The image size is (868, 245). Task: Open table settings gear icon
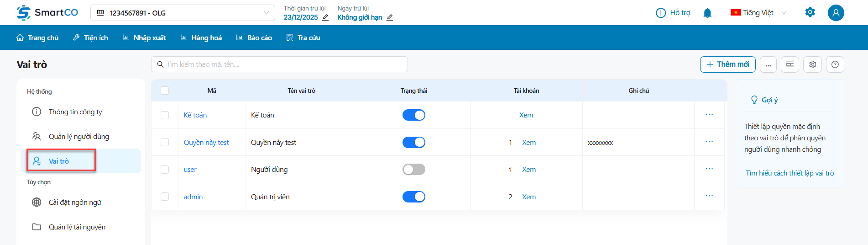[812, 64]
